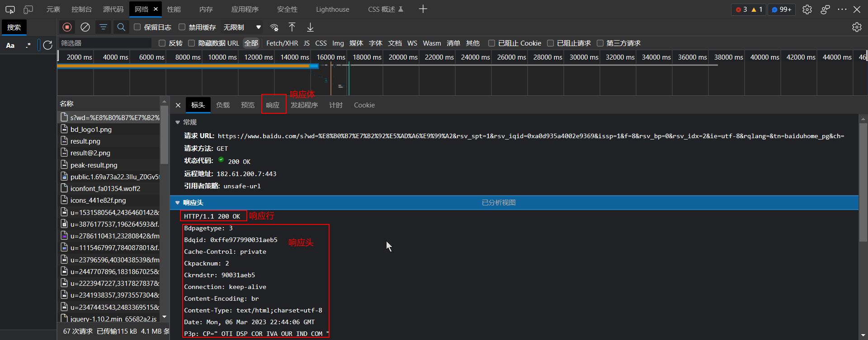Switch to the 源代码 panel
The image size is (868, 340).
(113, 9)
